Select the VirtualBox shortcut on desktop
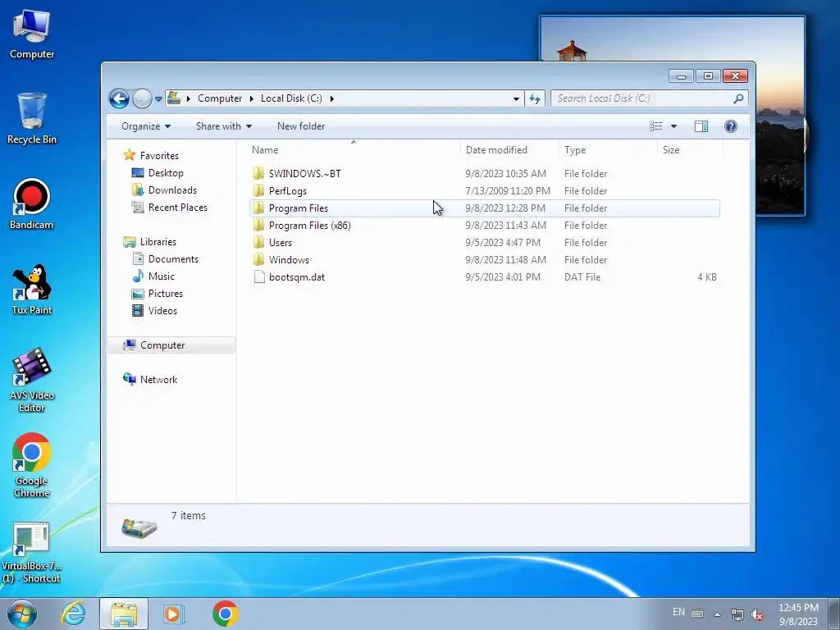This screenshot has width=840, height=630. pos(32,553)
